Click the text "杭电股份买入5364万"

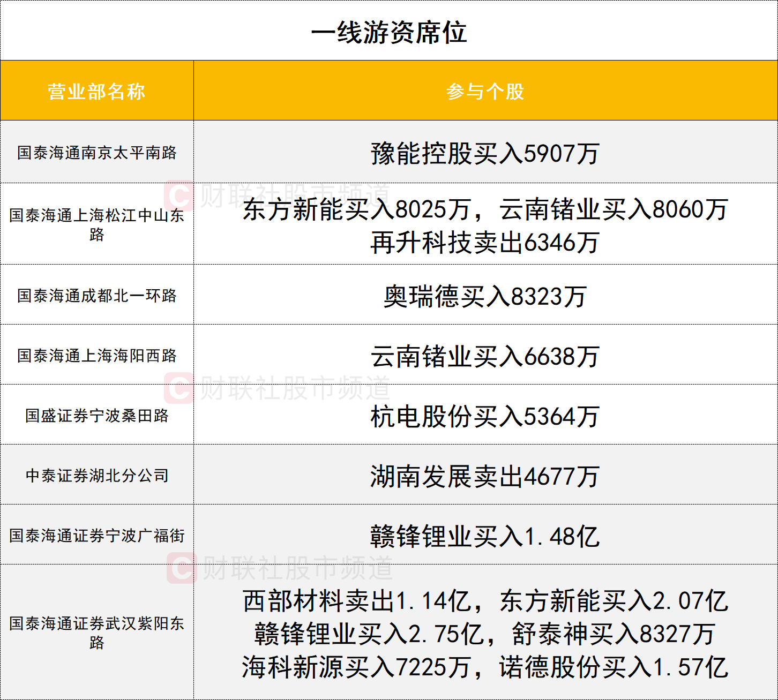[485, 416]
